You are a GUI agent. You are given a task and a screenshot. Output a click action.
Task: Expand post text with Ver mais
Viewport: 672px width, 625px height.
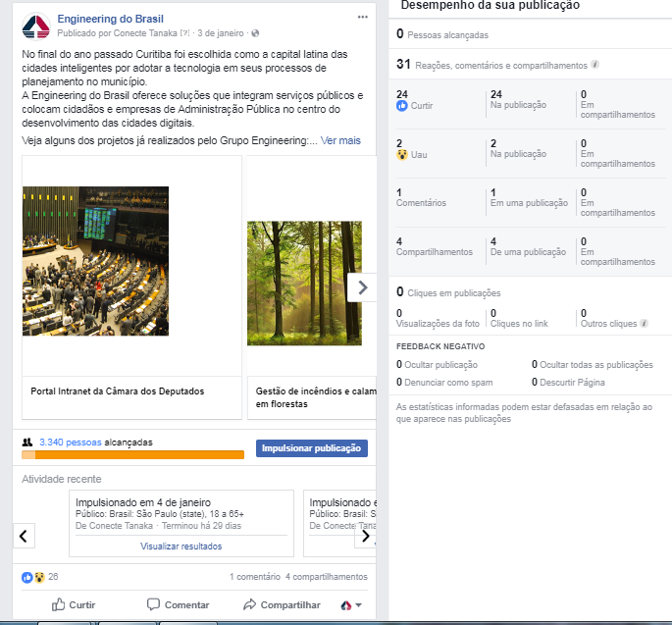click(x=340, y=140)
